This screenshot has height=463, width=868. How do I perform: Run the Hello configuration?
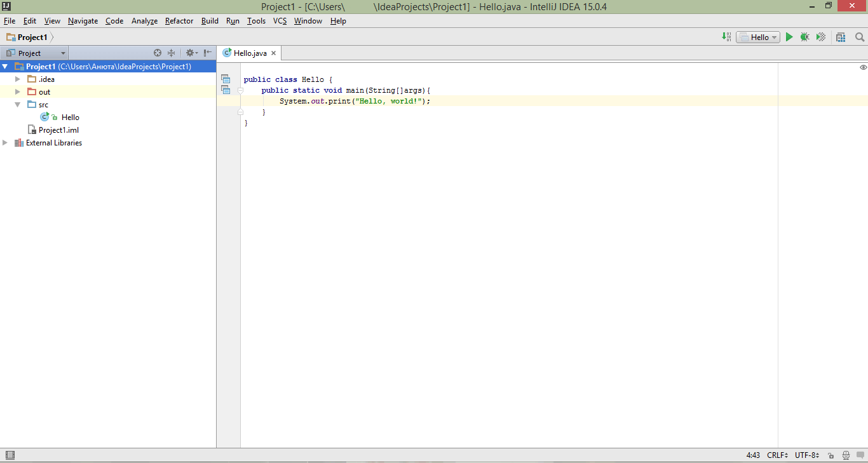789,37
